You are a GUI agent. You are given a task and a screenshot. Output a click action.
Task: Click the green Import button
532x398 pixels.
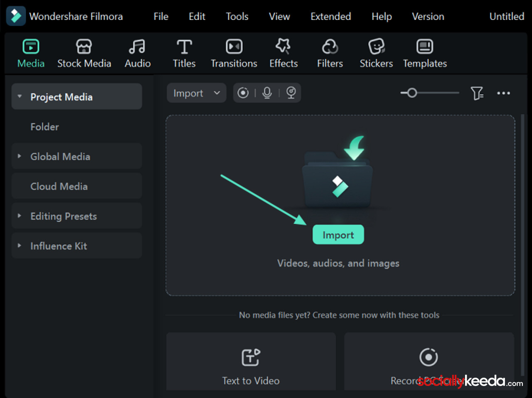coord(338,235)
